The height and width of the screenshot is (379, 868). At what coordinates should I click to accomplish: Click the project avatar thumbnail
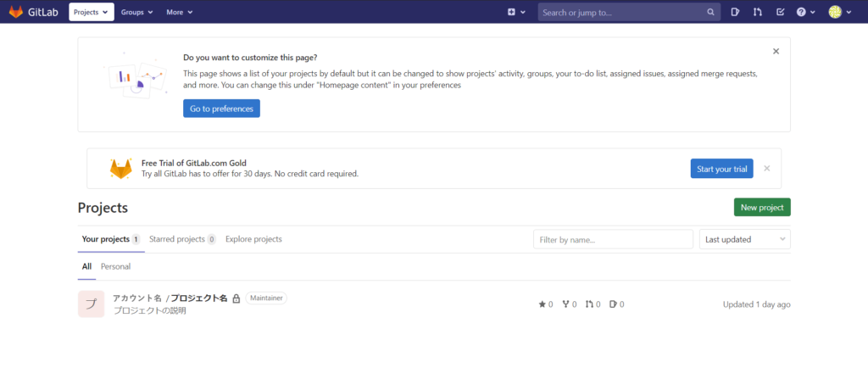[x=91, y=304]
